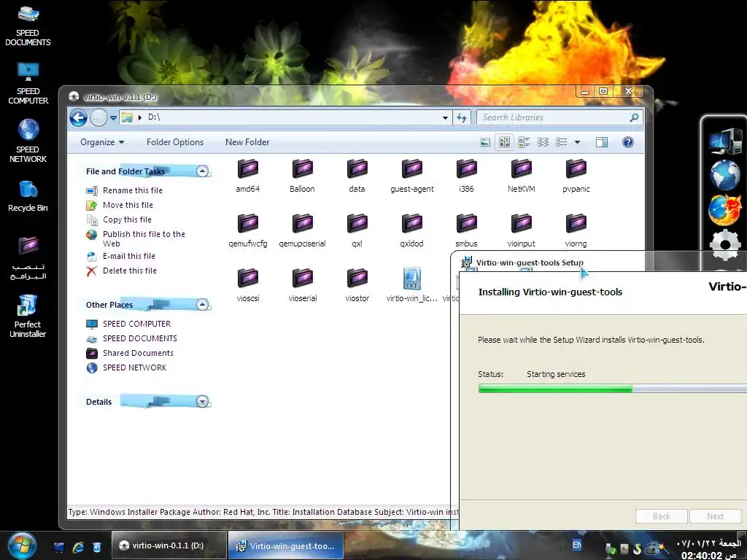Image resolution: width=747 pixels, height=560 pixels.
Task: Click Delete this file
Action: click(x=130, y=271)
